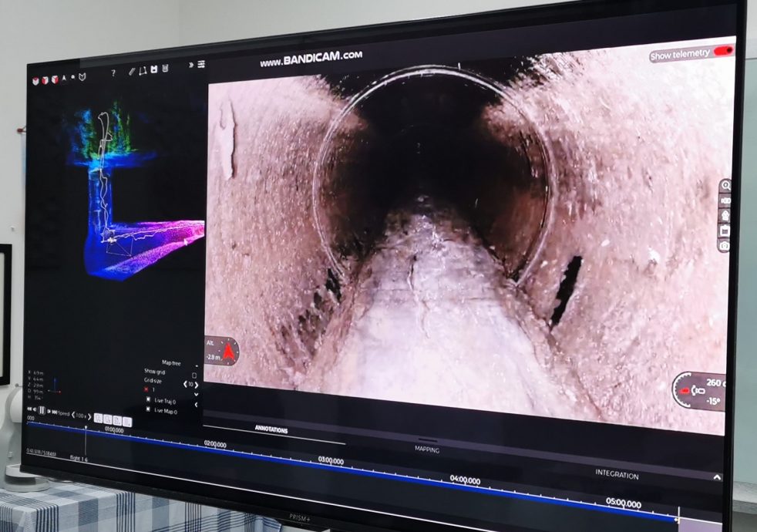Toggle the Live Map 0 checkbox
This screenshot has height=532, width=757.
[149, 411]
